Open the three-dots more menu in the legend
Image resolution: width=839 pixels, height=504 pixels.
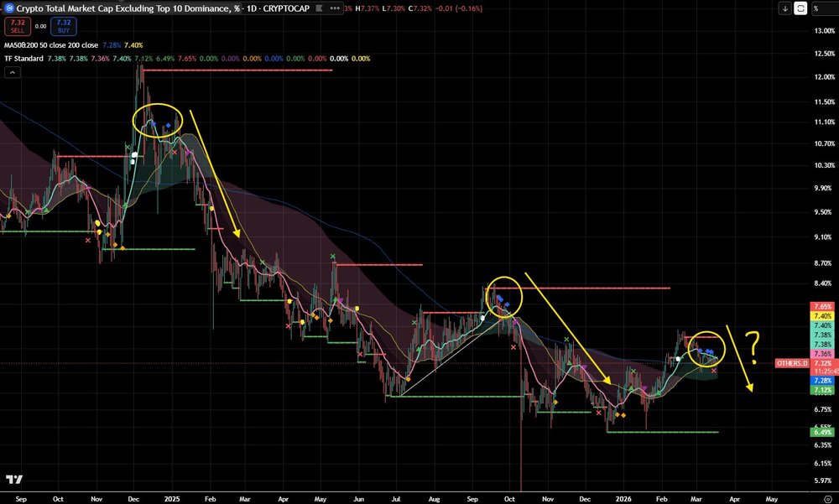[335, 8]
